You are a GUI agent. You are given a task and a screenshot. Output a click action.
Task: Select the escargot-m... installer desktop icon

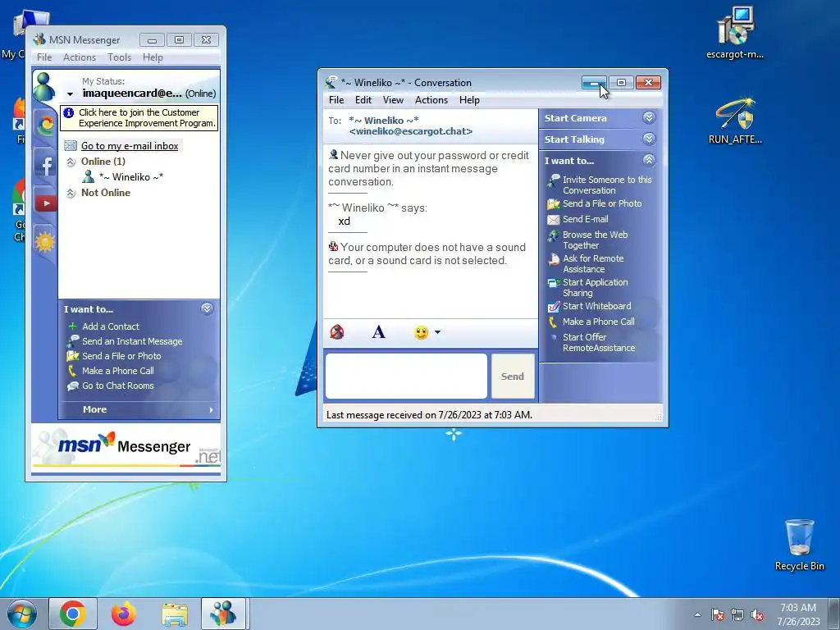tap(735, 33)
